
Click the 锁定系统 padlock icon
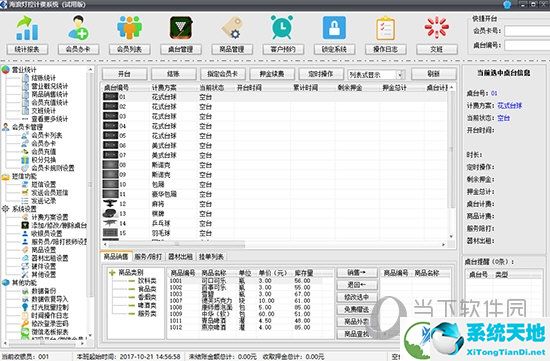(334, 28)
